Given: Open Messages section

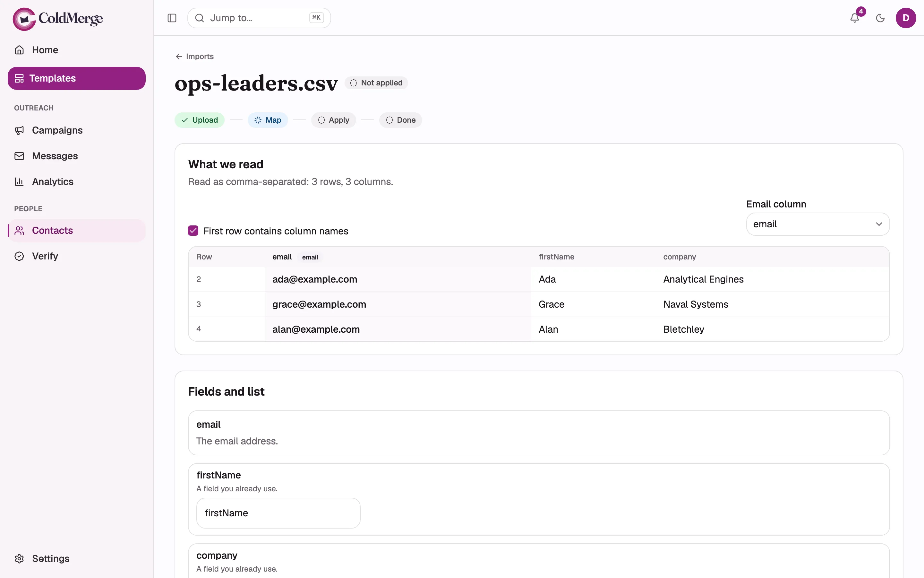Looking at the screenshot, I should [76, 156].
